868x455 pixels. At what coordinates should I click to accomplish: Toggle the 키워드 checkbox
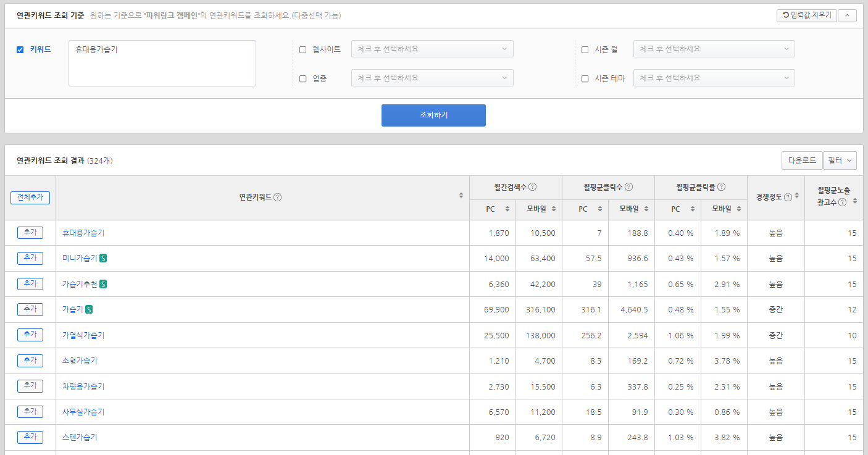[x=20, y=49]
